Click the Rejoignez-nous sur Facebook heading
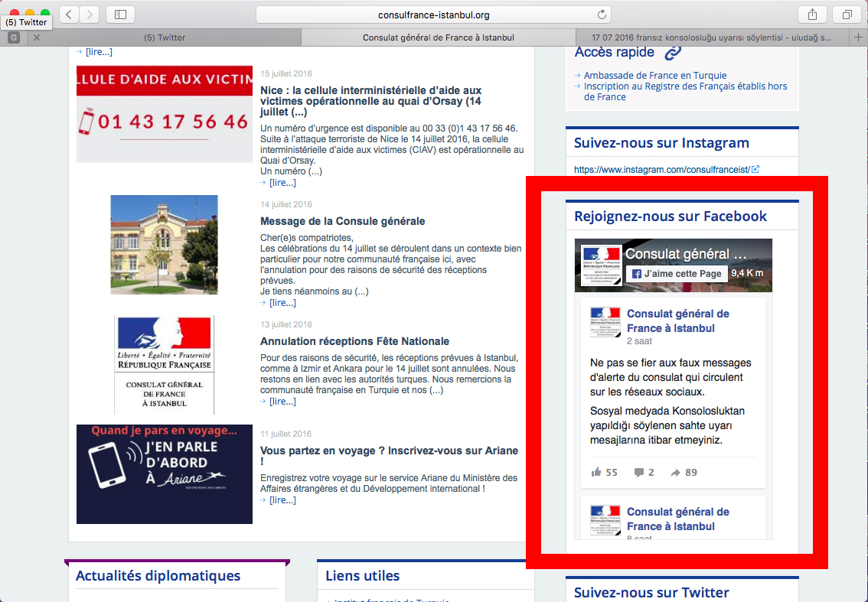 pos(671,216)
